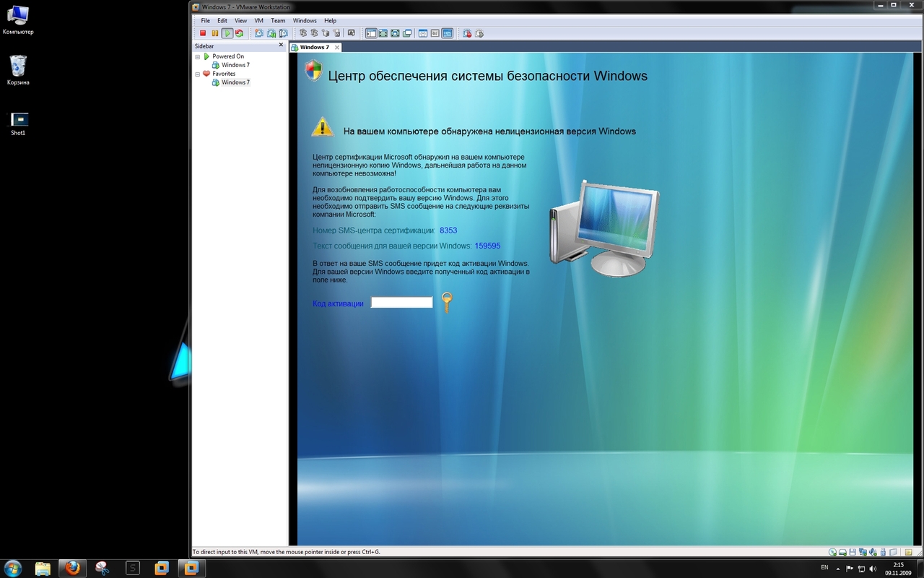
Task: Click the red Power Off toolbar button
Action: tap(203, 33)
